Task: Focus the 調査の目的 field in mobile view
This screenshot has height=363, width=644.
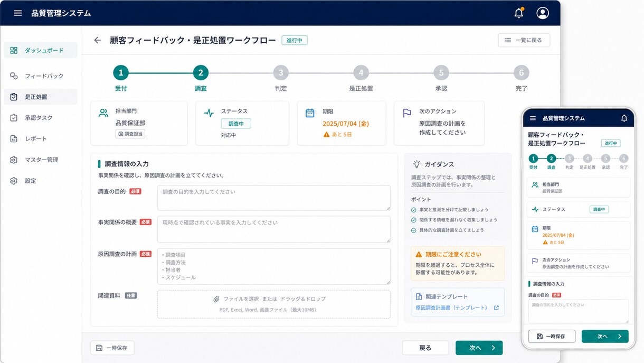Action: point(579,311)
